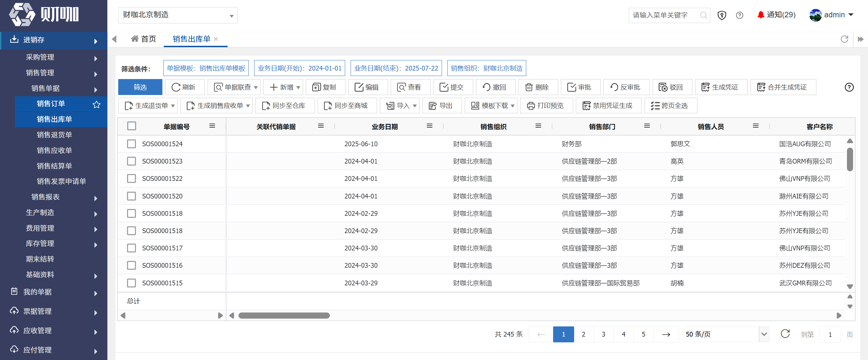
Task: Go to page 3 in pagination
Action: [603, 334]
